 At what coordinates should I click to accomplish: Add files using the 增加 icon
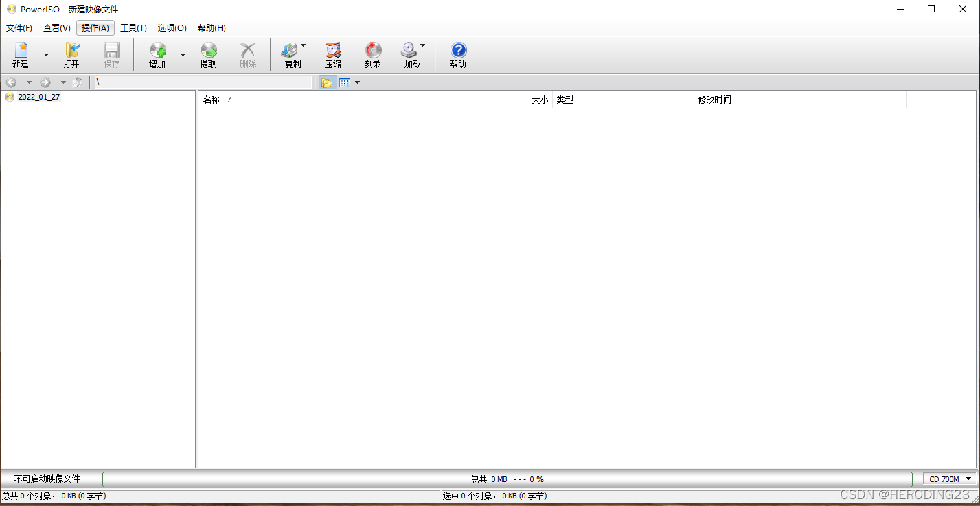[x=158, y=55]
